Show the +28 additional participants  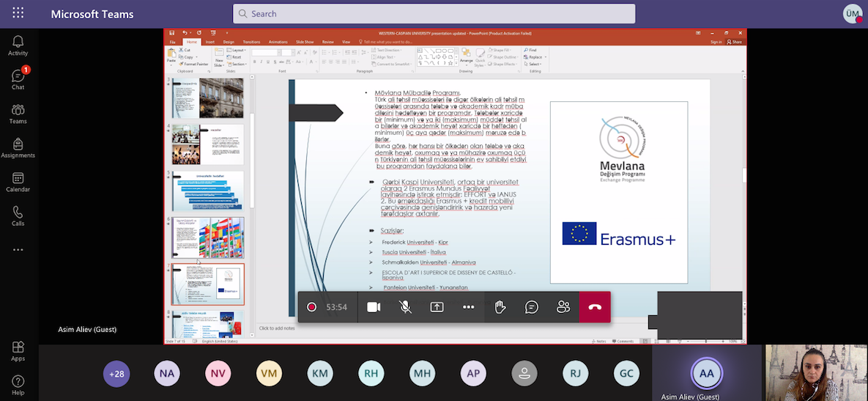[116, 374]
